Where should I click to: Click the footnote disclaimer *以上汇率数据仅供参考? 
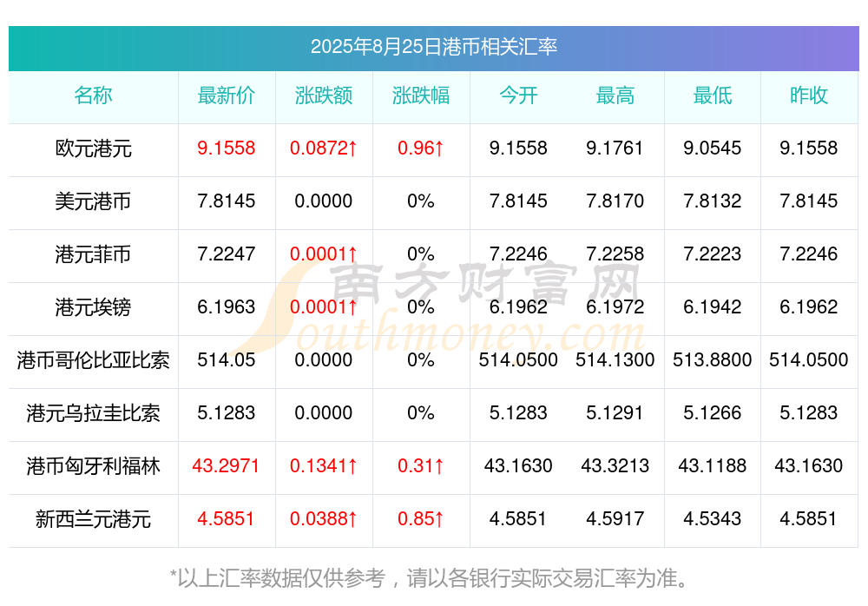[278, 578]
